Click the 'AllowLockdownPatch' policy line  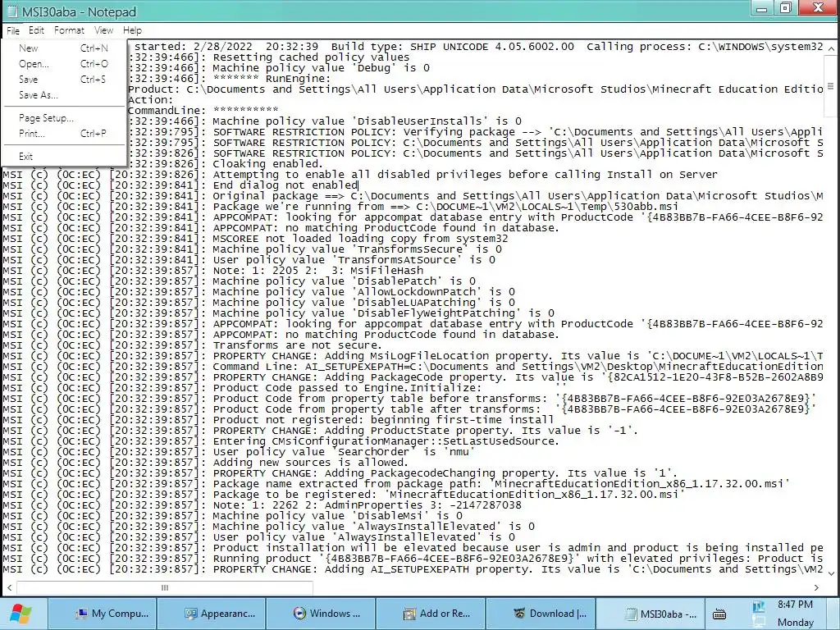pos(363,292)
